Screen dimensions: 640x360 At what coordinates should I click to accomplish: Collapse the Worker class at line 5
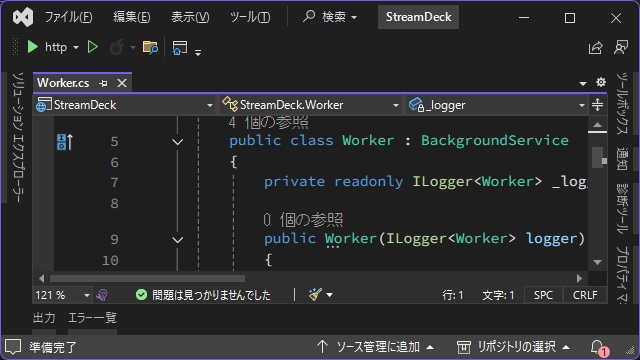tap(178, 142)
